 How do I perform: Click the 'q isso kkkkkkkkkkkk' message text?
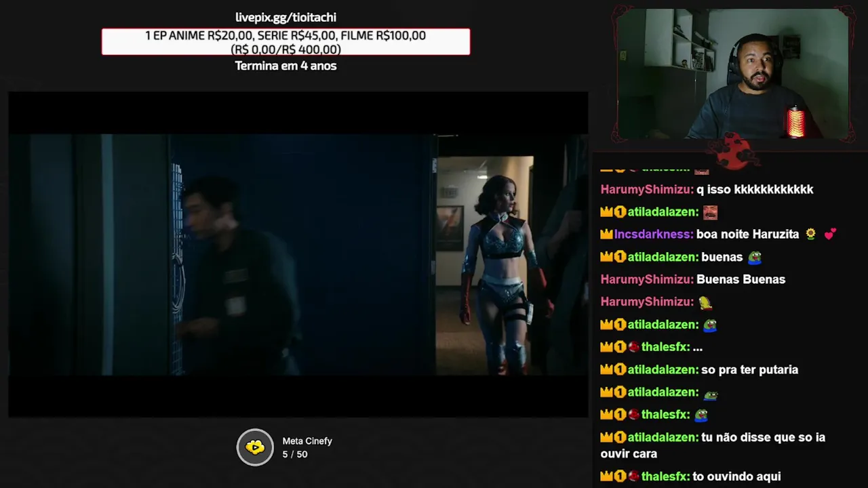755,189
